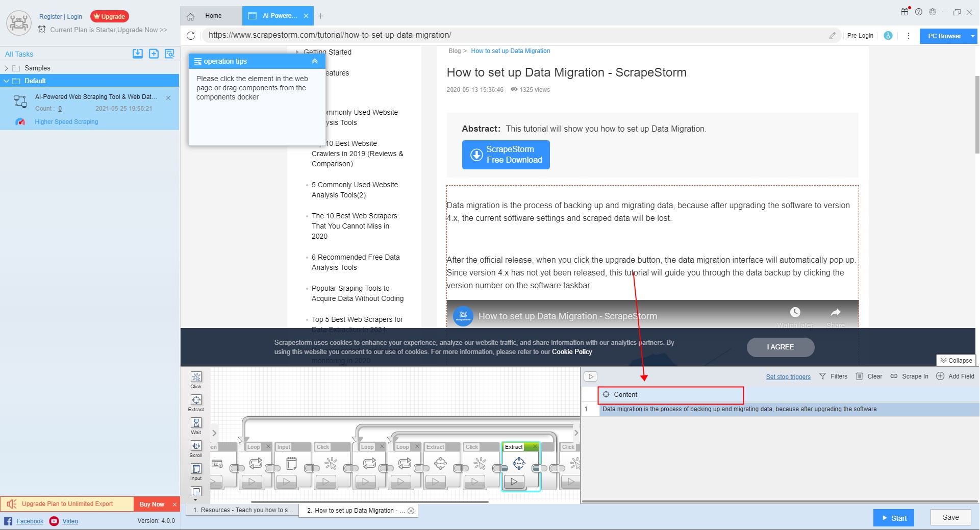980x530 pixels.
Task: Click the Start button
Action: pos(894,518)
